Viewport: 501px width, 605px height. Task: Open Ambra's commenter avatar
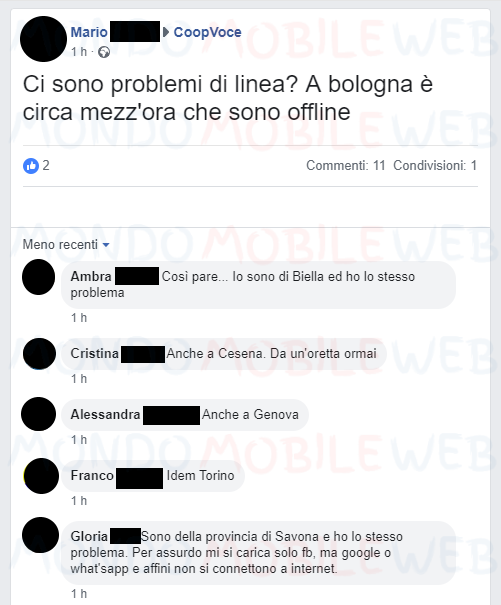[x=39, y=277]
